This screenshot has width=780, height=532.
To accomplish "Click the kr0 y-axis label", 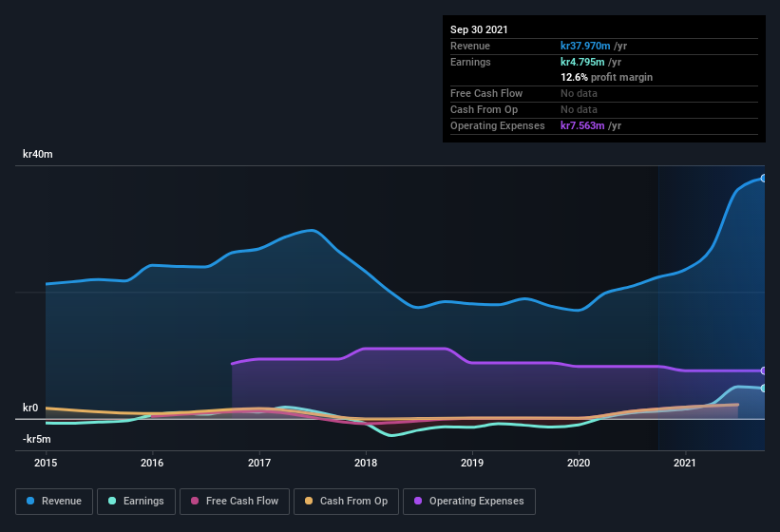I will (30, 408).
